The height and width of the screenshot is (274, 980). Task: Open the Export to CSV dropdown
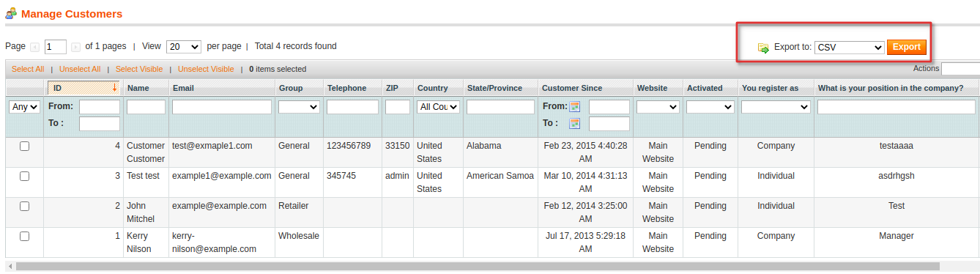[x=850, y=48]
